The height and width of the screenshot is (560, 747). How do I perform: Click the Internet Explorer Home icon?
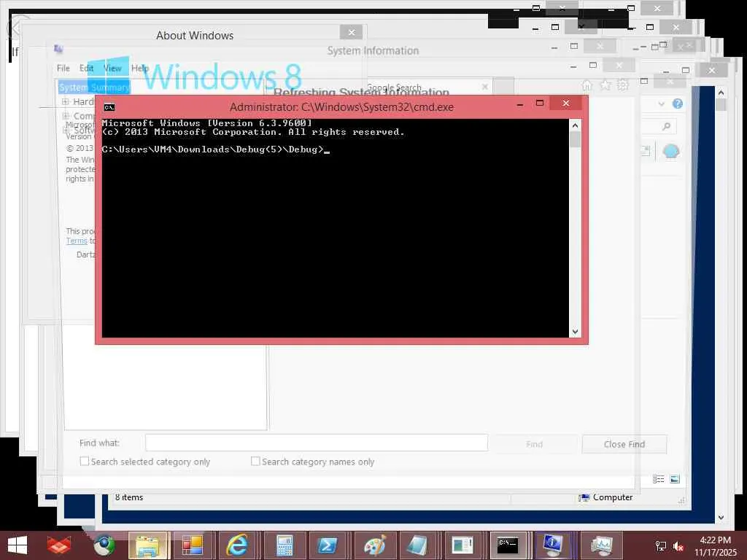587,85
